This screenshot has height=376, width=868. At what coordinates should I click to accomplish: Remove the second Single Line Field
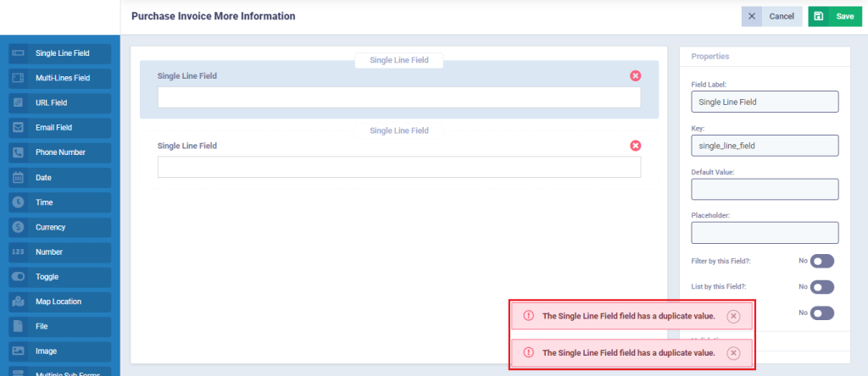click(636, 146)
